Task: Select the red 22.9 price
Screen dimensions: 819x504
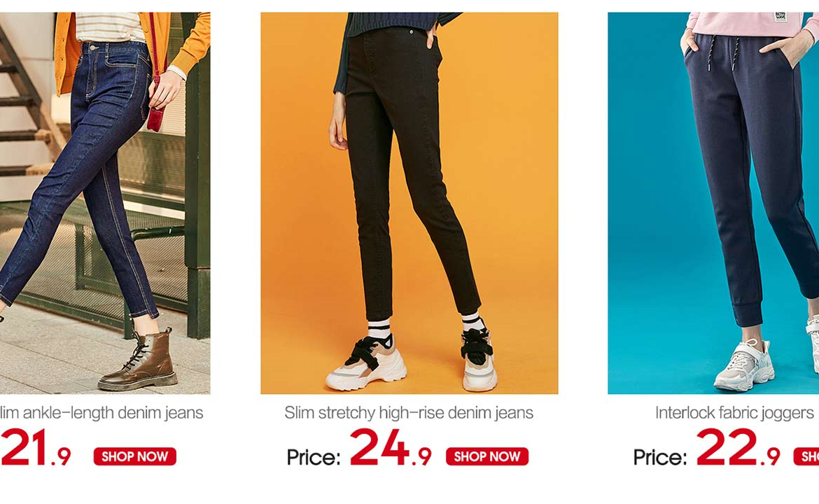Action: [738, 447]
